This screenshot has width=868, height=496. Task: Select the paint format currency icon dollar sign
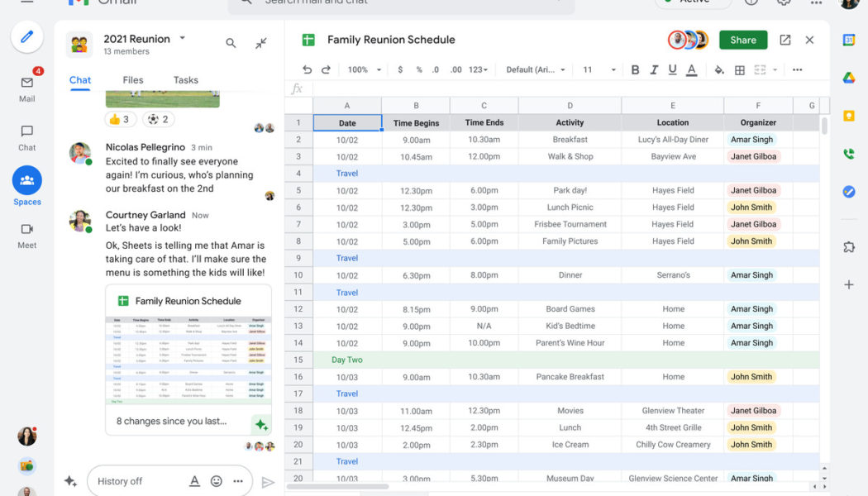point(400,69)
